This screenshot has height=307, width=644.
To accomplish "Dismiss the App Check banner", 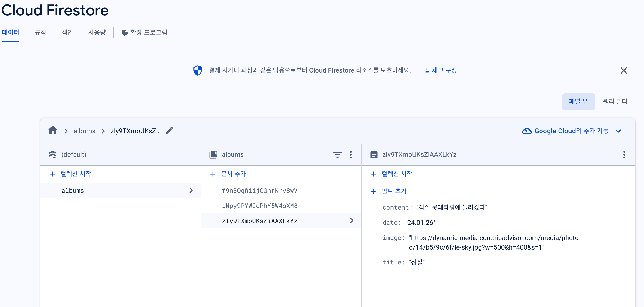I will click(x=623, y=70).
